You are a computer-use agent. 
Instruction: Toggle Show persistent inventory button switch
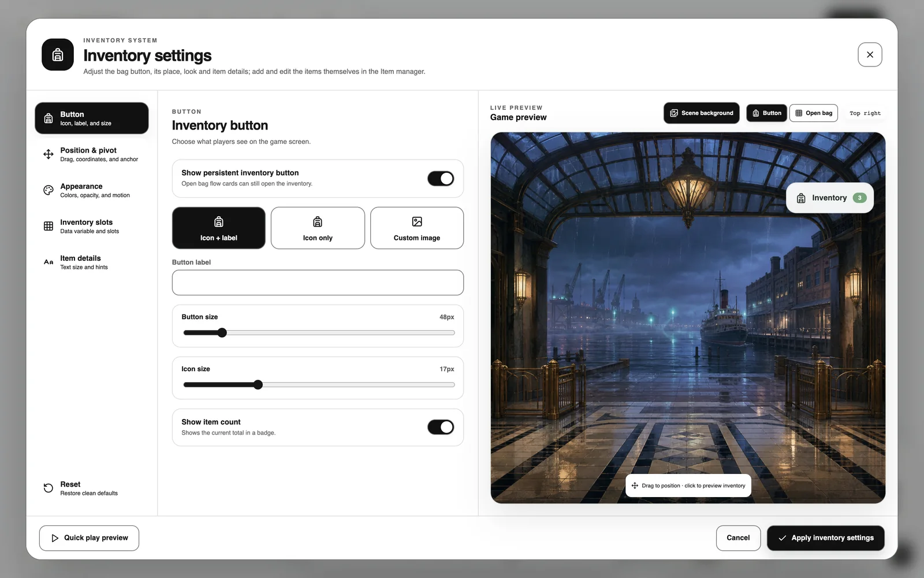pos(441,179)
